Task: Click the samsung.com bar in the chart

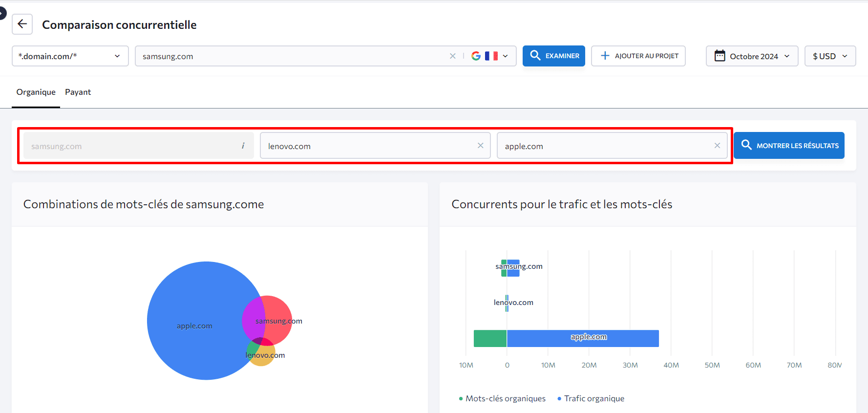Action: (510, 268)
